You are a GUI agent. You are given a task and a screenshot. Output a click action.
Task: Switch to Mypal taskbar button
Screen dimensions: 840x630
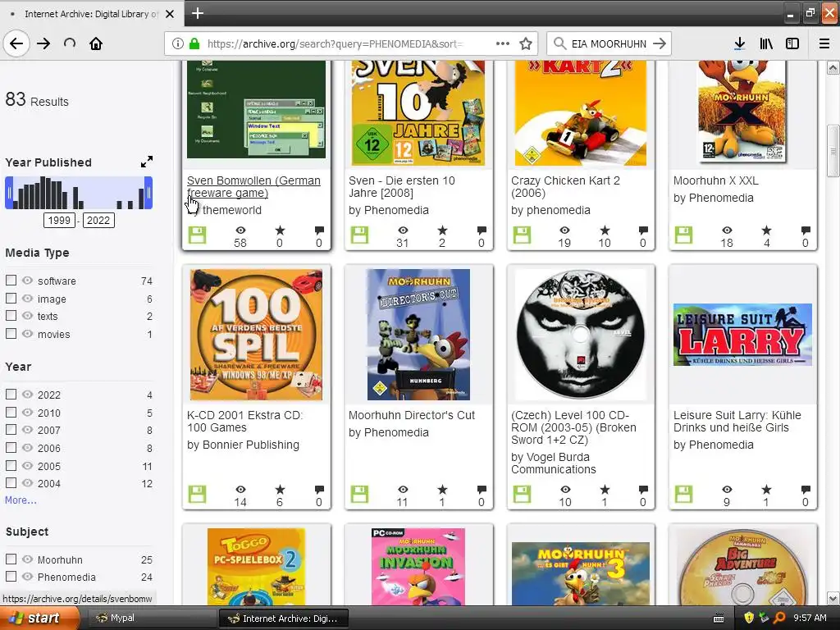click(151, 619)
